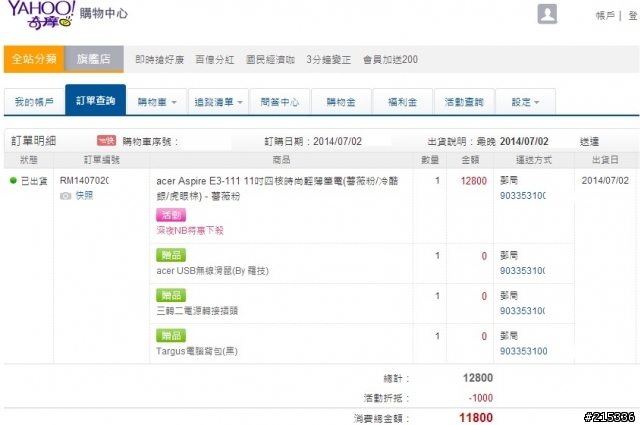
Task: Click the 總計 12800 value
Action: tap(478, 378)
